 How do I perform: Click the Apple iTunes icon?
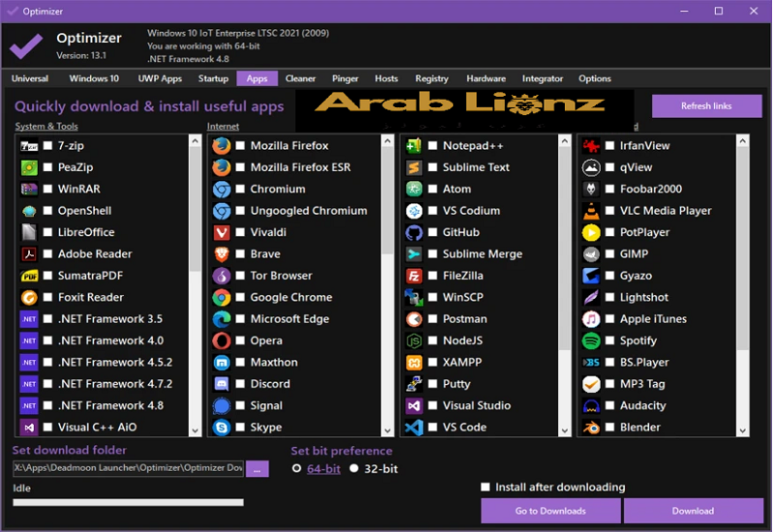point(591,319)
